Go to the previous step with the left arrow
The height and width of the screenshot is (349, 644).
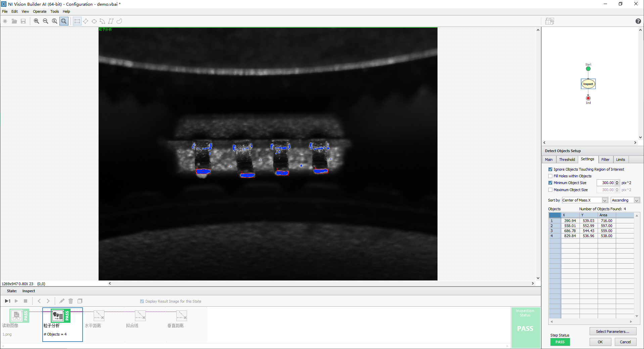39,301
